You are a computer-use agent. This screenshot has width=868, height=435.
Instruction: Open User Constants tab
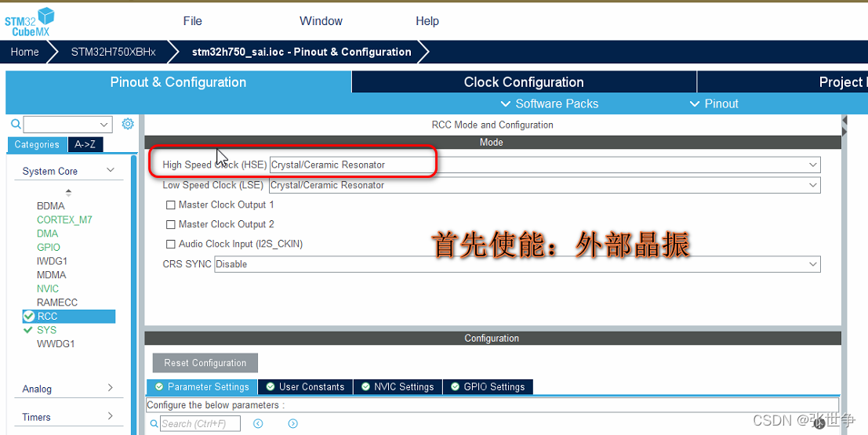tap(306, 387)
